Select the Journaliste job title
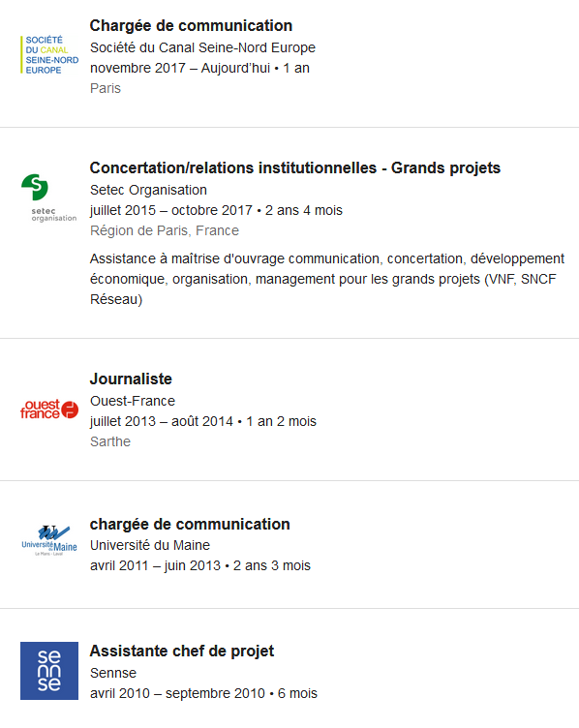Image resolution: width=579 pixels, height=728 pixels. [131, 379]
